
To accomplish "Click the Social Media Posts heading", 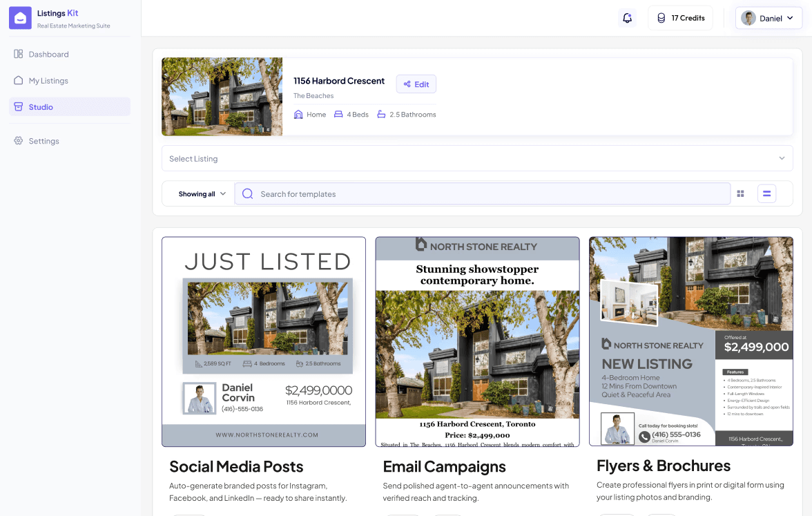I will (236, 467).
